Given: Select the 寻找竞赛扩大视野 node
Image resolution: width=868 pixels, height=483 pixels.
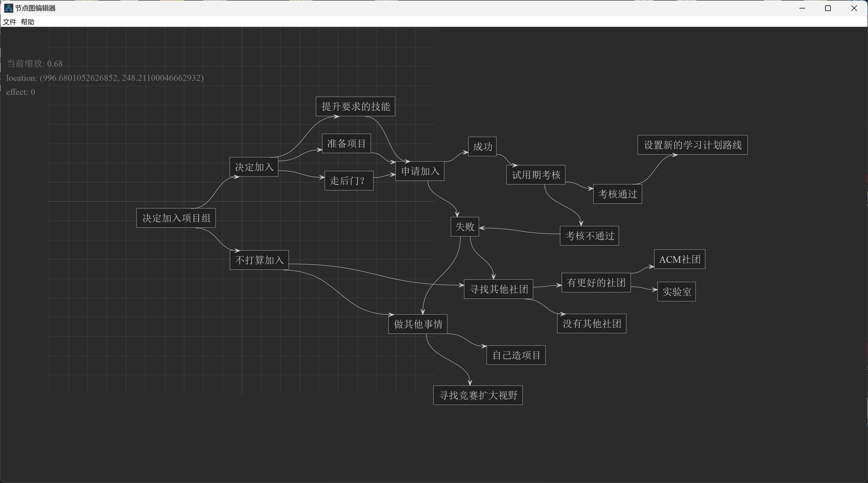Looking at the screenshot, I should tap(478, 395).
